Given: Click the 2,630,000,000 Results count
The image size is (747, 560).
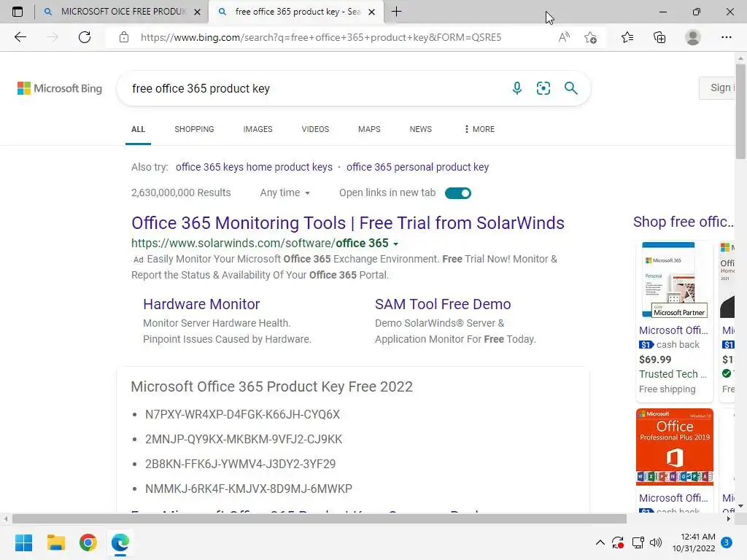Looking at the screenshot, I should tap(181, 192).
